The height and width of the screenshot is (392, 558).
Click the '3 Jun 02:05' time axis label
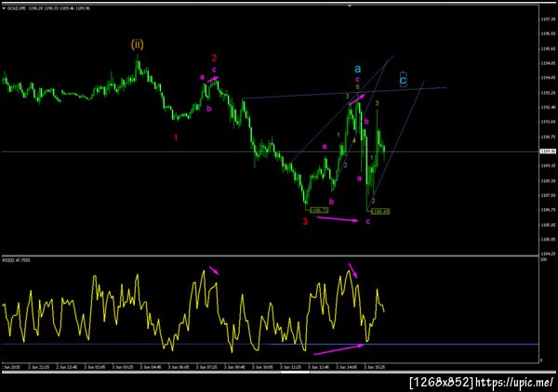[95, 367]
